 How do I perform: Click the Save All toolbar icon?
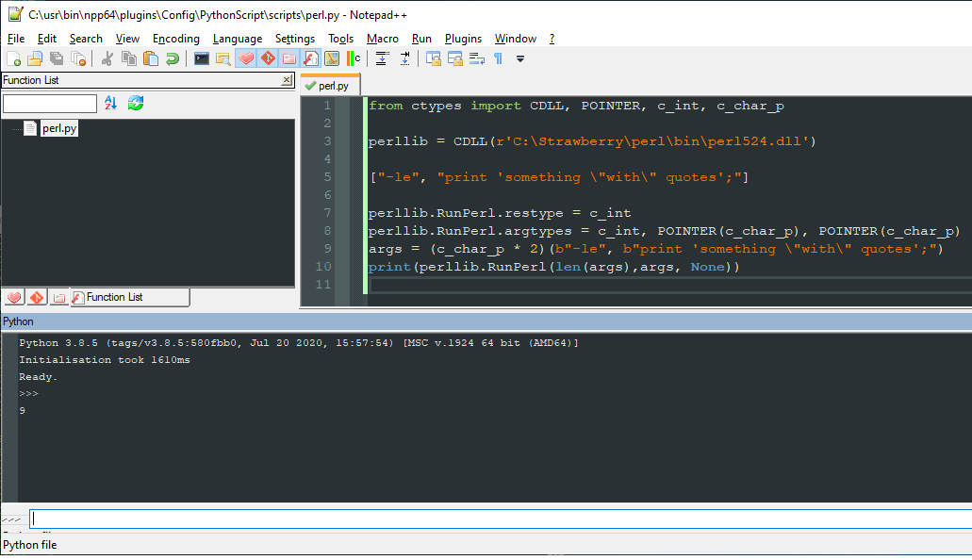pyautogui.click(x=57, y=58)
